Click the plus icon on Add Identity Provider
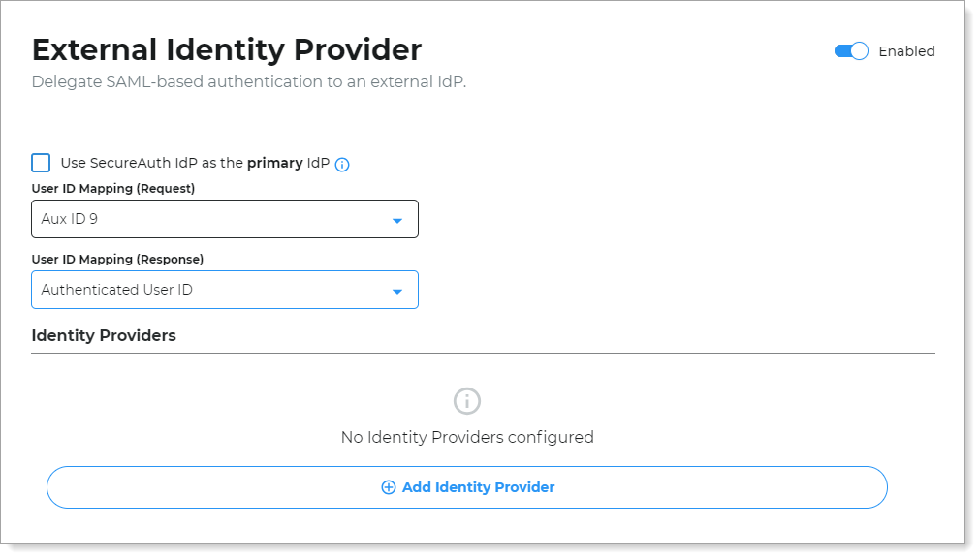 pos(389,487)
